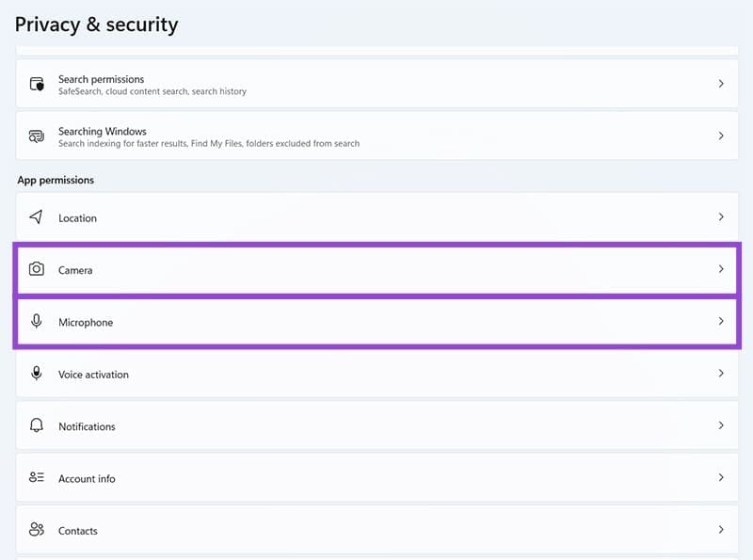Open Location via its right chevron

pyautogui.click(x=721, y=217)
